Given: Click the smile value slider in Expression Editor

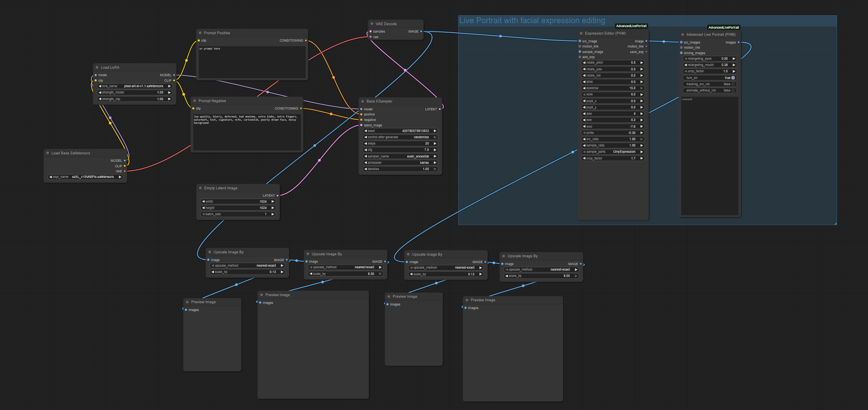Looking at the screenshot, I should click(x=613, y=133).
